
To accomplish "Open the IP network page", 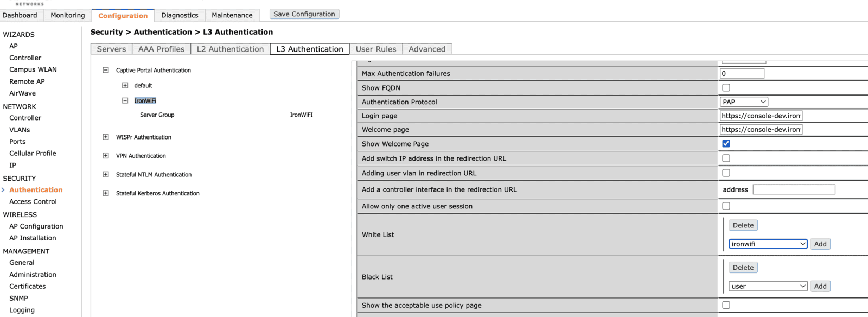I will (12, 165).
